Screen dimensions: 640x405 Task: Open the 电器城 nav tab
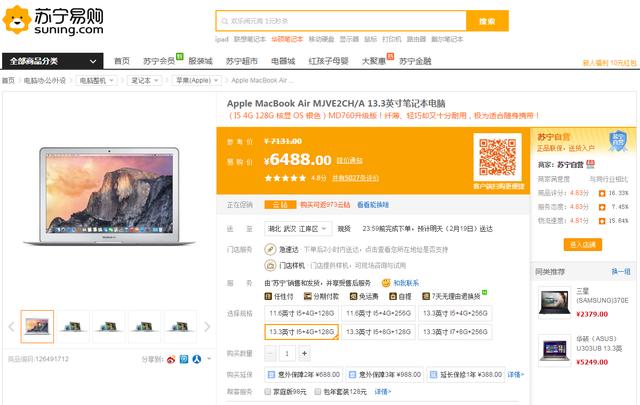pyautogui.click(x=283, y=61)
